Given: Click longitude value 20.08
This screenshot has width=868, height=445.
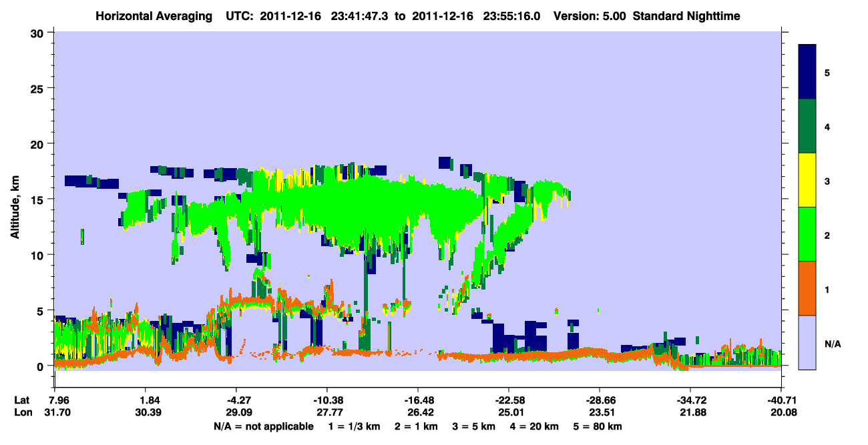Looking at the screenshot, I should tap(783, 412).
